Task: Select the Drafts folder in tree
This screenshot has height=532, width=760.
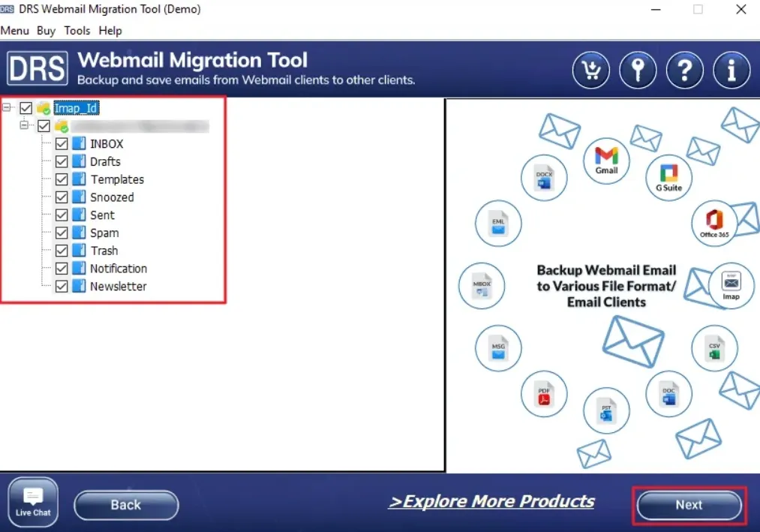Action: coord(105,161)
